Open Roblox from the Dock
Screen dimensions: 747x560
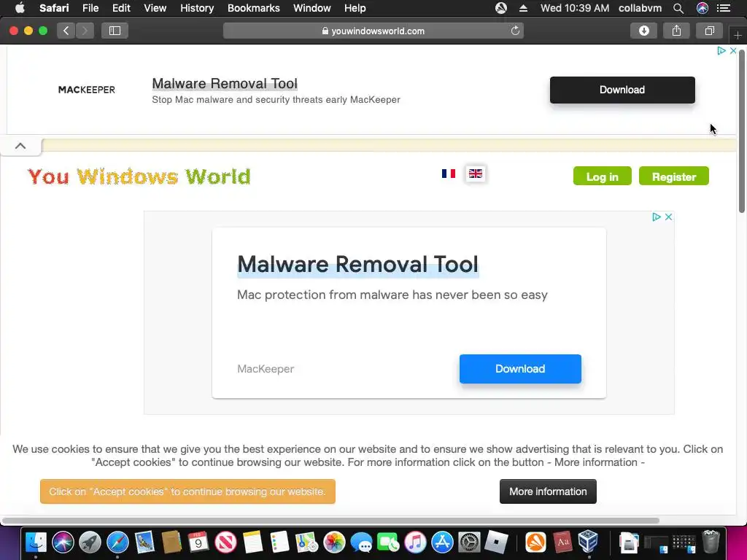(496, 542)
